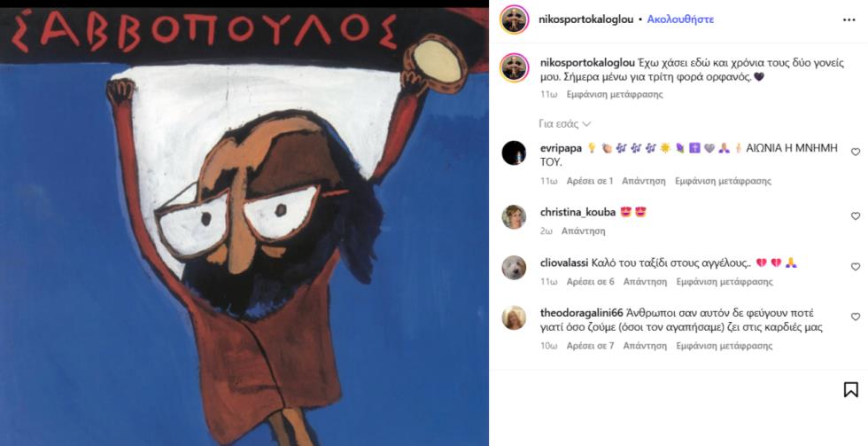Screen dimensions: 868x446
Task: Like evripapa's comment with heart icon
Action: pos(856,152)
